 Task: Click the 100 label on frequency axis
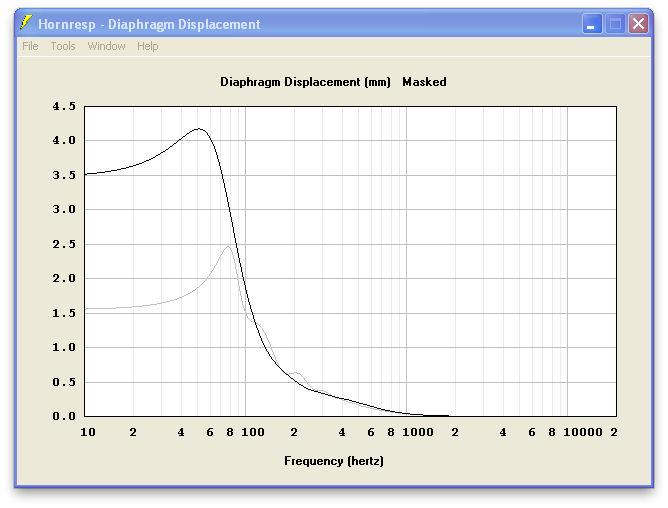[253, 433]
